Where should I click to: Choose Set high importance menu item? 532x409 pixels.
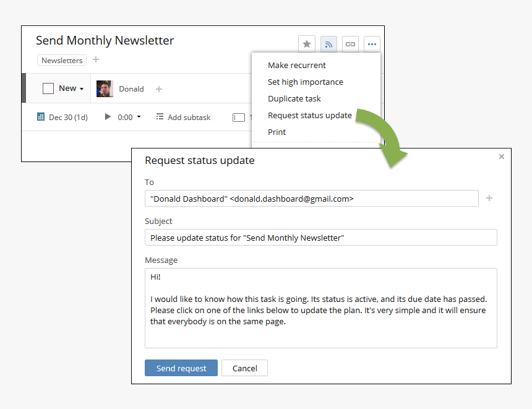[305, 82]
